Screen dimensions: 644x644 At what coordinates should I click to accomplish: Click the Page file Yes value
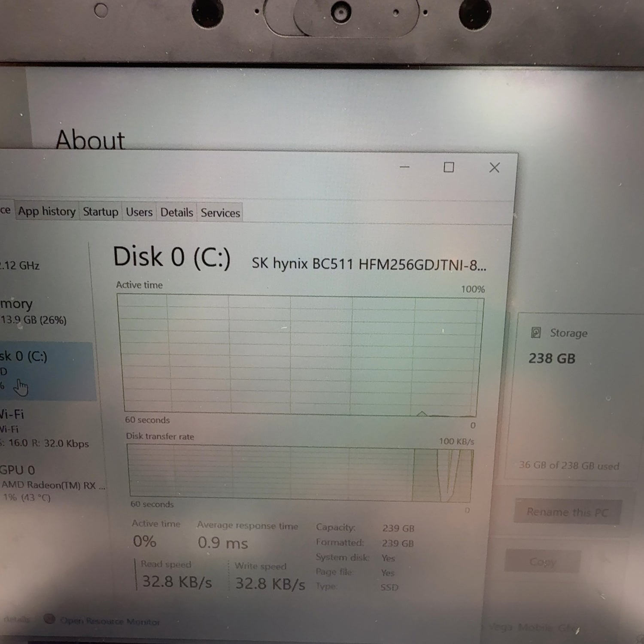tap(387, 573)
